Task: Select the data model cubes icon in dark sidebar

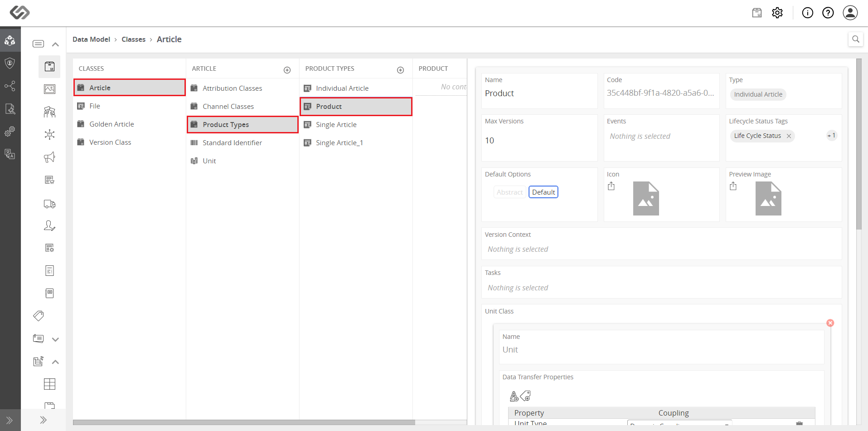Action: pyautogui.click(x=10, y=41)
